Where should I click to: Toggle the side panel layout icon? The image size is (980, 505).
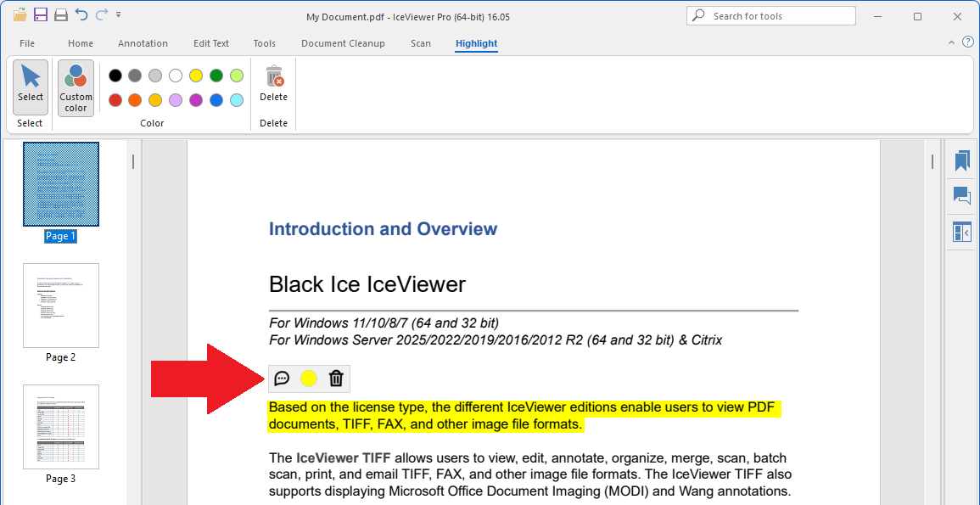point(962,232)
